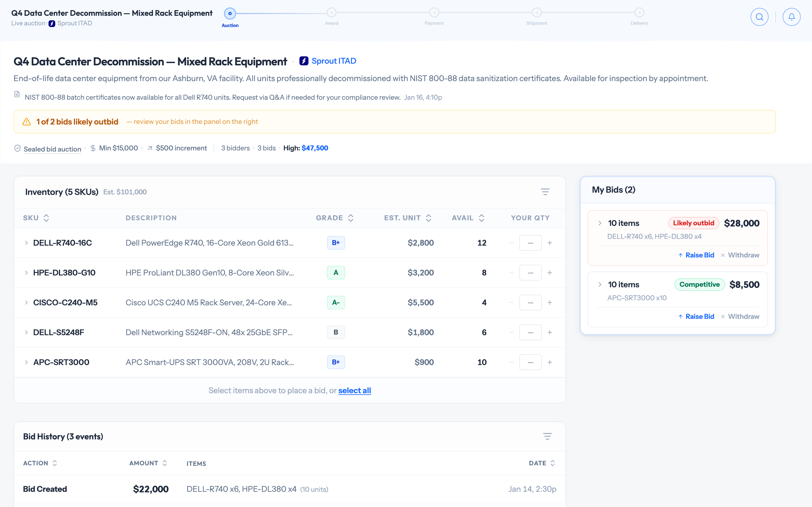
Task: Increase quantity for APC-SRT3000
Action: click(x=550, y=362)
